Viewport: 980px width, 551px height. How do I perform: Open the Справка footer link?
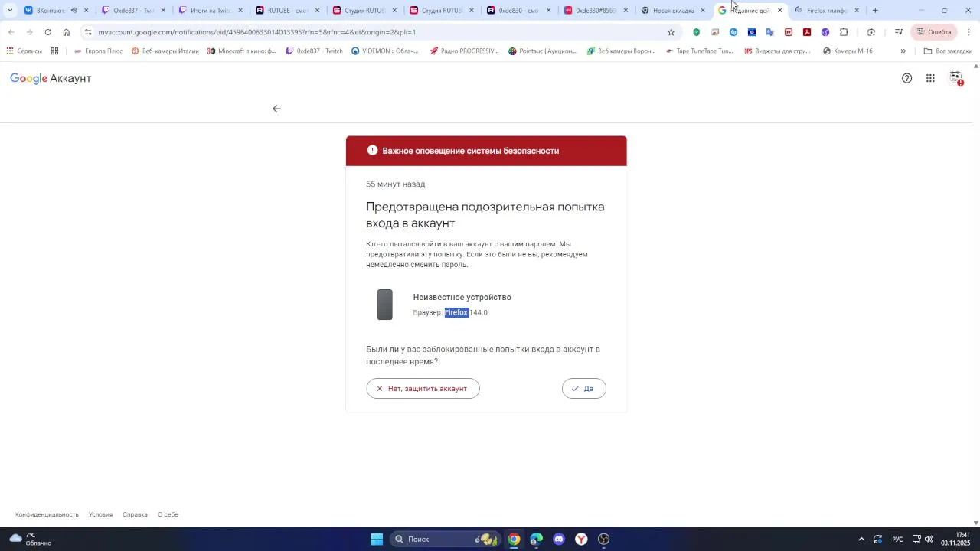coord(135,515)
